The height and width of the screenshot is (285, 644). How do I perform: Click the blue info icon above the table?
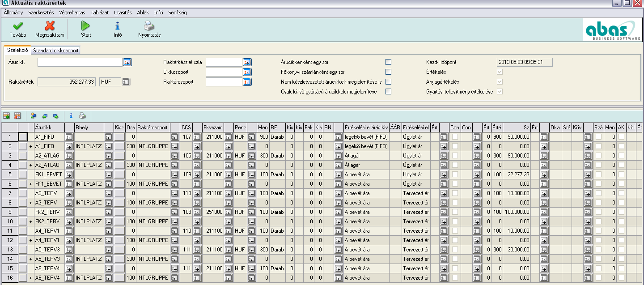(71, 116)
